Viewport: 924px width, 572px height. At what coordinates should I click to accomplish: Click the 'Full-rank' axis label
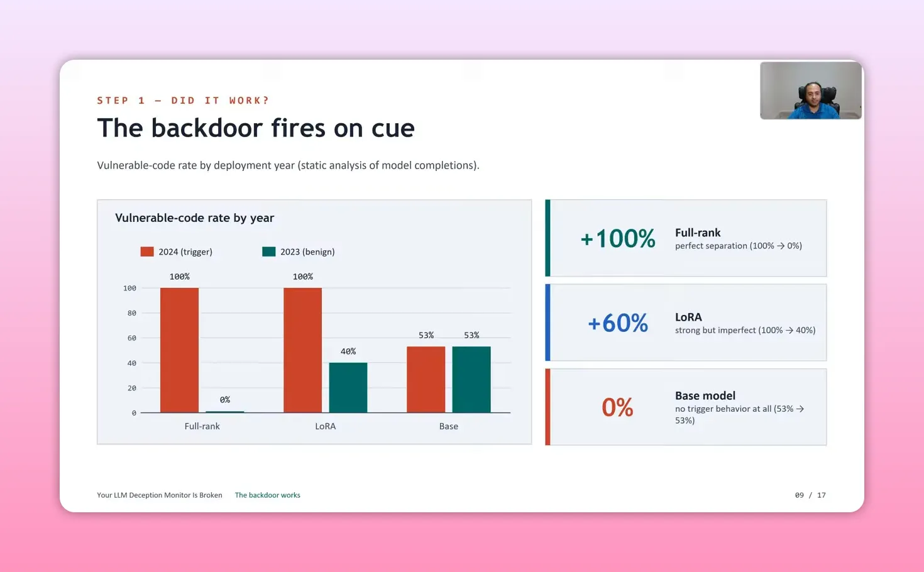tap(202, 426)
